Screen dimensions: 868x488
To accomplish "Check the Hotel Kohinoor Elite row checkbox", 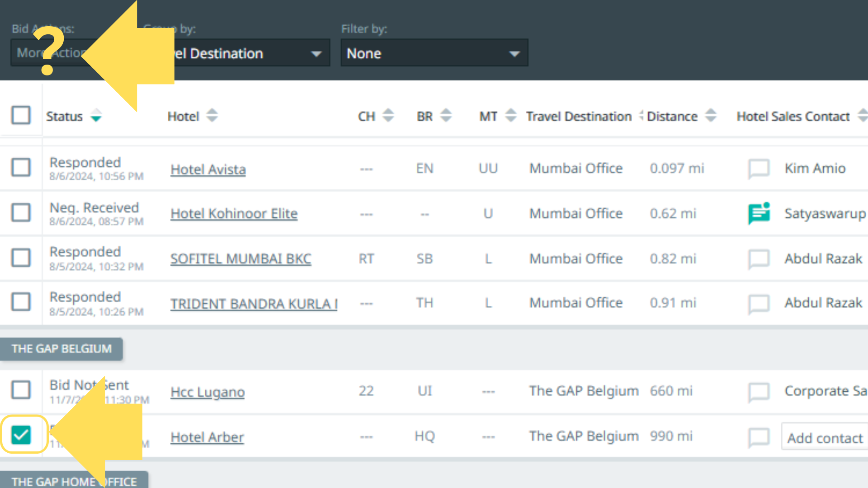I will (x=21, y=212).
